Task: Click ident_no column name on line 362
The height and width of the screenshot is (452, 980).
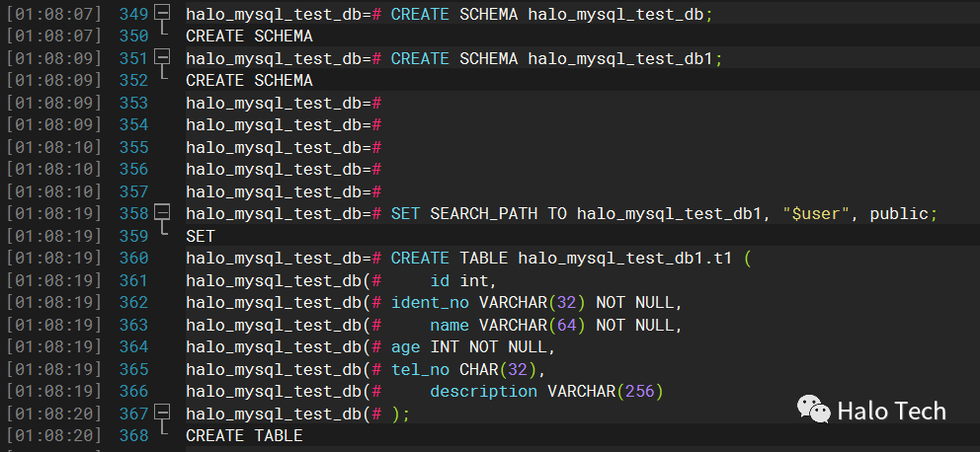Action: click(x=430, y=303)
